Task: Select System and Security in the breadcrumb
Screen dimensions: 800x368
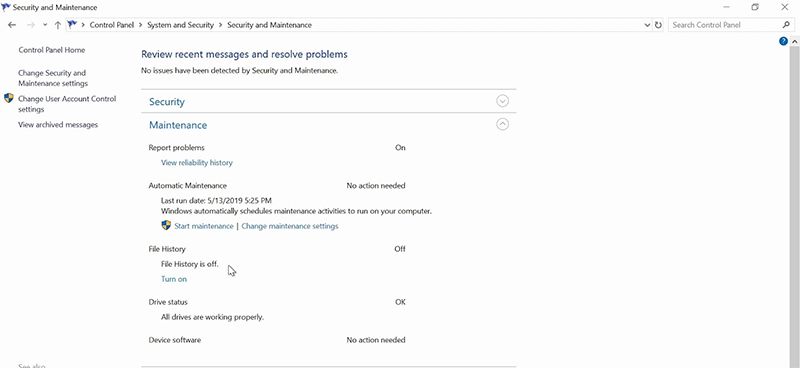Action: click(x=181, y=25)
